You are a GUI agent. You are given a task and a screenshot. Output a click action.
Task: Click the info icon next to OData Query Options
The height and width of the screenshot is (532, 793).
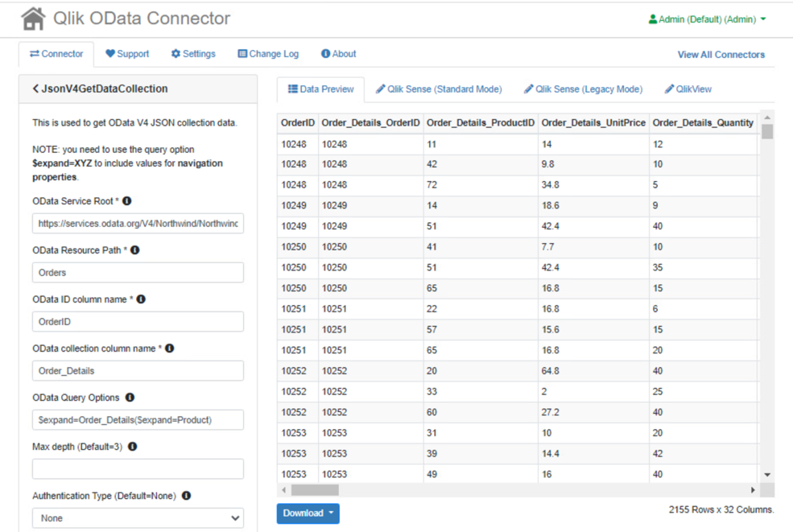point(130,398)
